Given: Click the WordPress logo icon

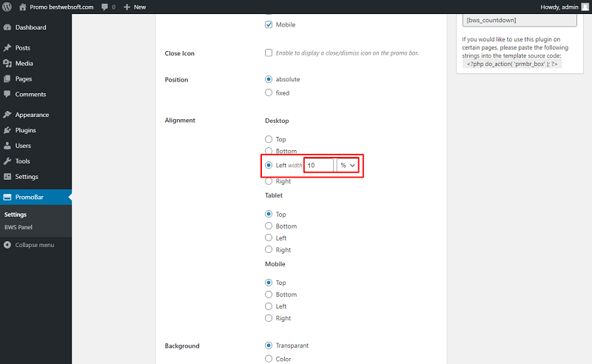Looking at the screenshot, I should click(x=7, y=7).
